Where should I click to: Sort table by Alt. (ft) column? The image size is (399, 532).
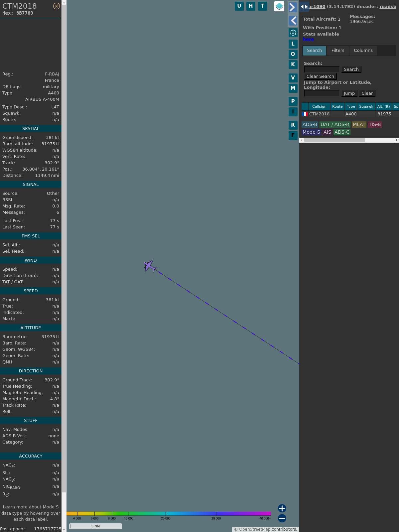tap(383, 106)
